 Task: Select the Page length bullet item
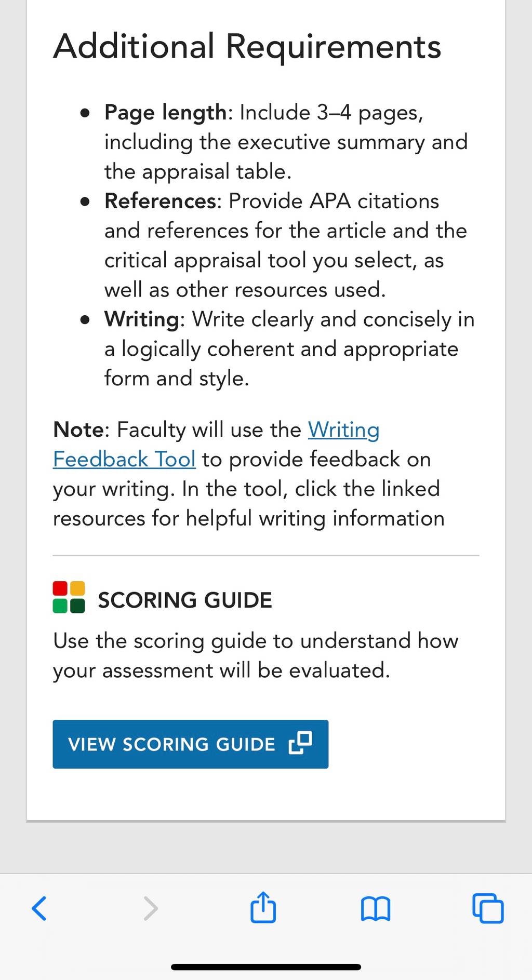[286, 142]
